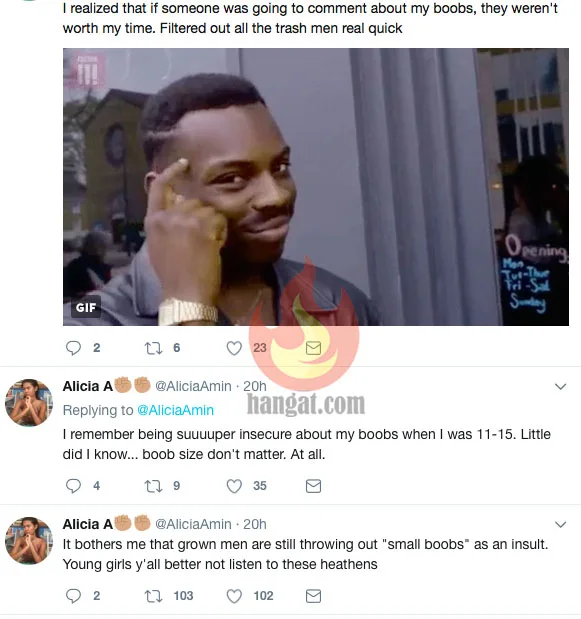The height and width of the screenshot is (619, 581).
Task: Retweet the GIF tweet with 6 retweets
Action: click(153, 348)
